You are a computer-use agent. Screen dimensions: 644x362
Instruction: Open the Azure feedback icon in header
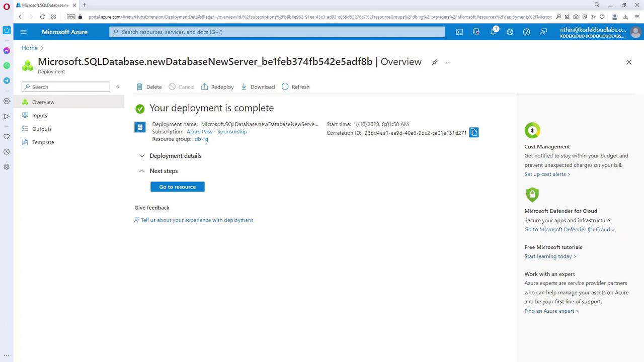tap(543, 32)
